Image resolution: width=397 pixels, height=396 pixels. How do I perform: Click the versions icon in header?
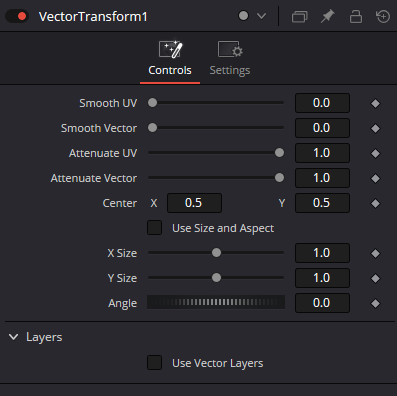click(x=299, y=16)
